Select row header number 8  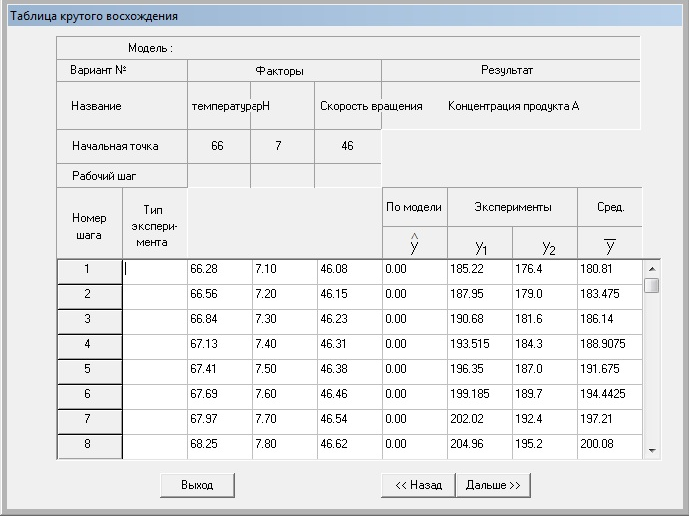click(90, 447)
